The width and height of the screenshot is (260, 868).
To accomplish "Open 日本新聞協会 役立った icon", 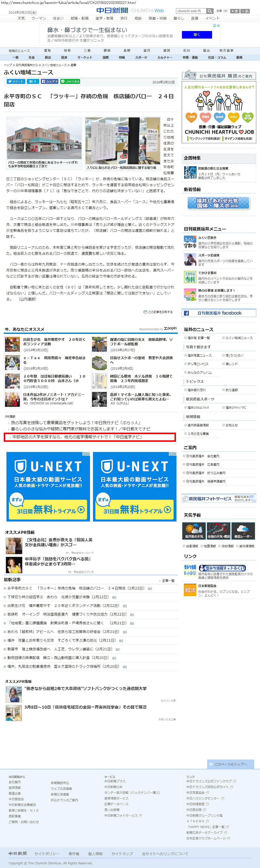I will 190,590.
